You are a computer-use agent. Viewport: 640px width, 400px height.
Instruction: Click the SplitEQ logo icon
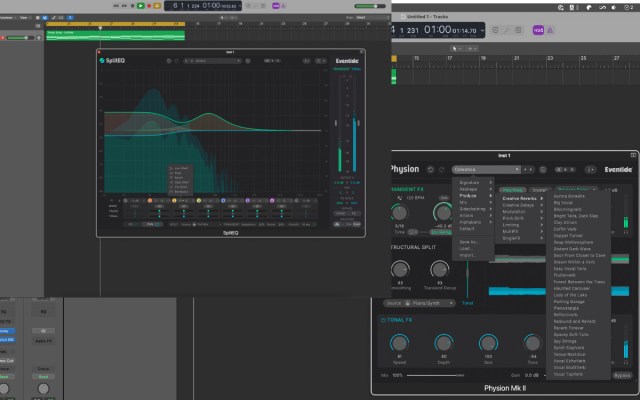[102, 60]
